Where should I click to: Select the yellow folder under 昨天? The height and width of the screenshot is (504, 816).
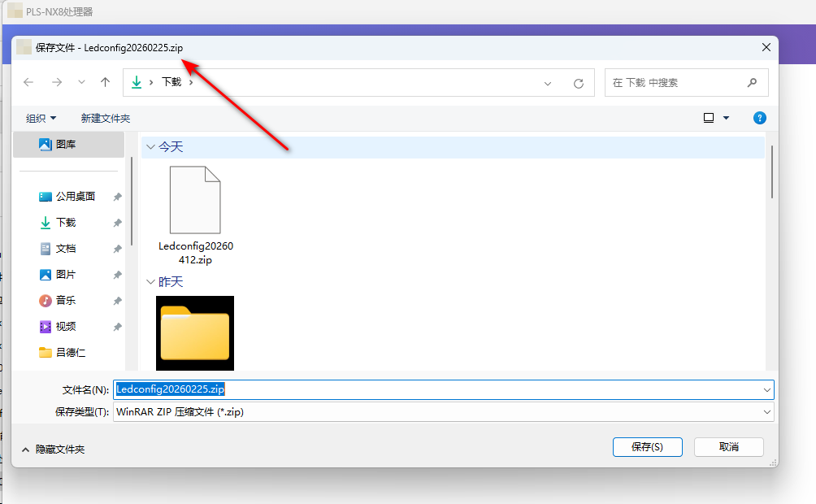click(195, 333)
